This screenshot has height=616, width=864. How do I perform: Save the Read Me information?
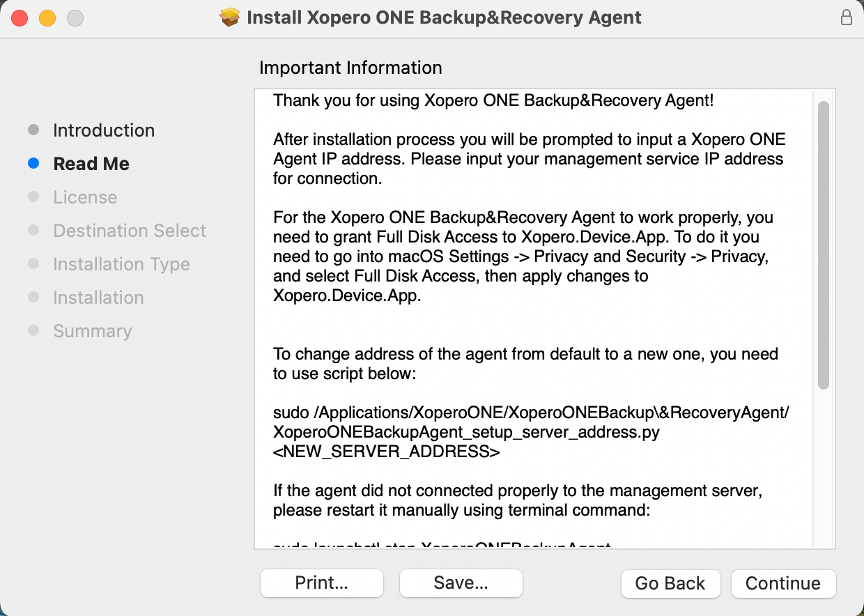point(461,583)
